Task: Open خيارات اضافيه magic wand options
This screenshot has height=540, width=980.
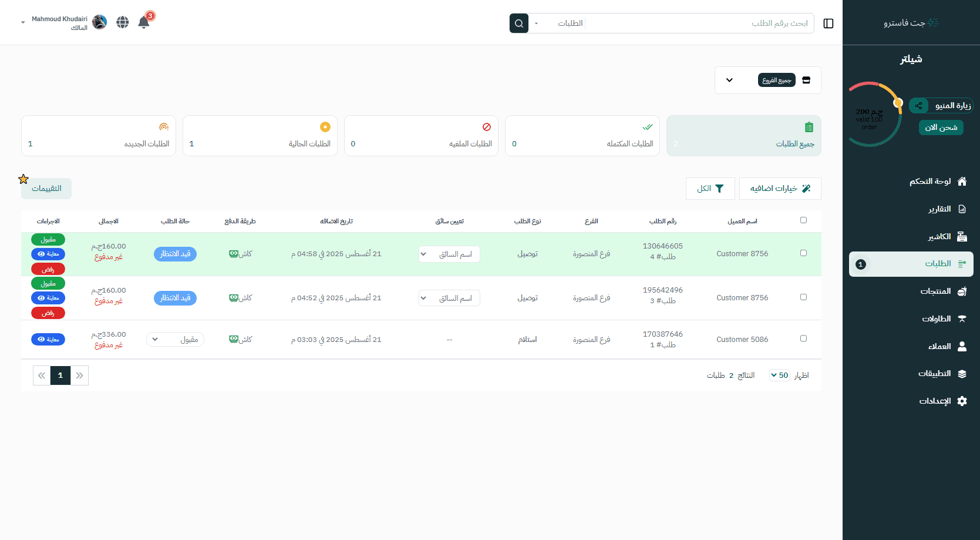Action: [780, 189]
